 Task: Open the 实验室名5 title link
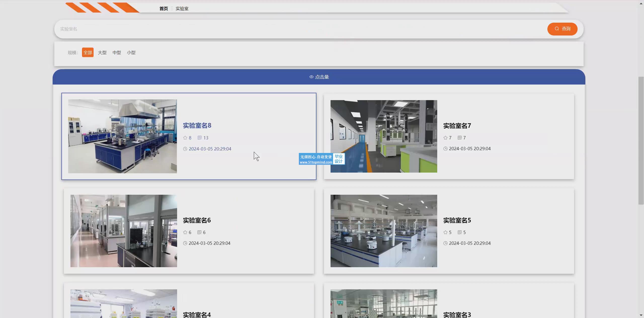pos(457,220)
